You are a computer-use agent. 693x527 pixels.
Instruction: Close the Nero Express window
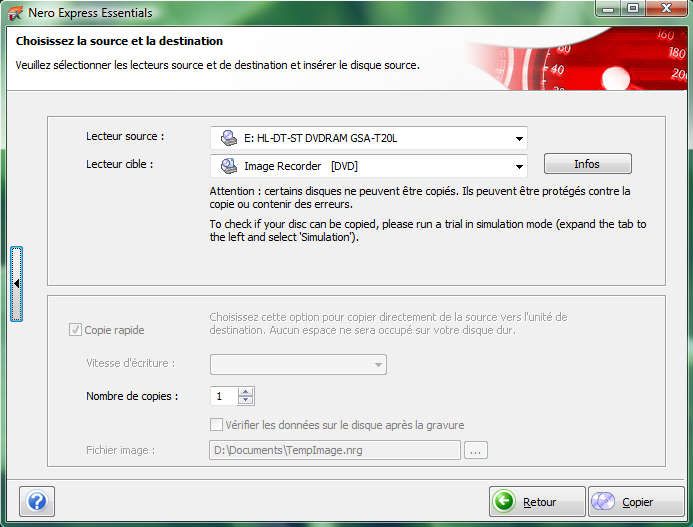tap(666, 8)
